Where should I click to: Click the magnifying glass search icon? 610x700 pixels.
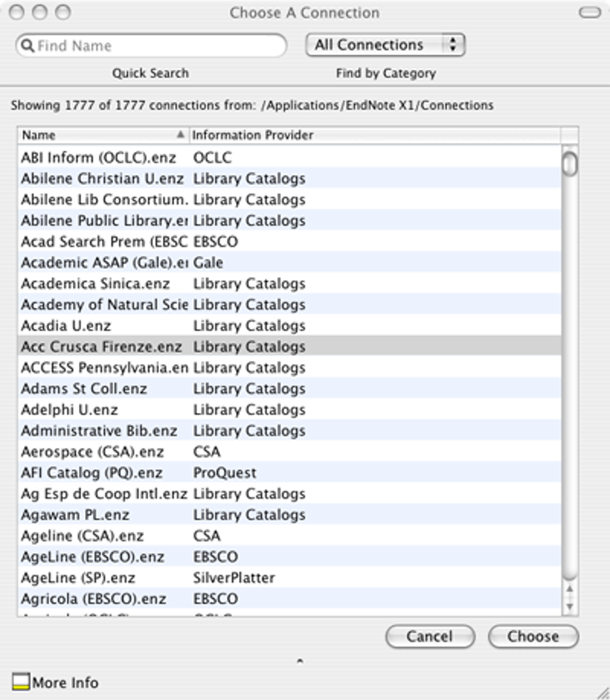pyautogui.click(x=28, y=45)
